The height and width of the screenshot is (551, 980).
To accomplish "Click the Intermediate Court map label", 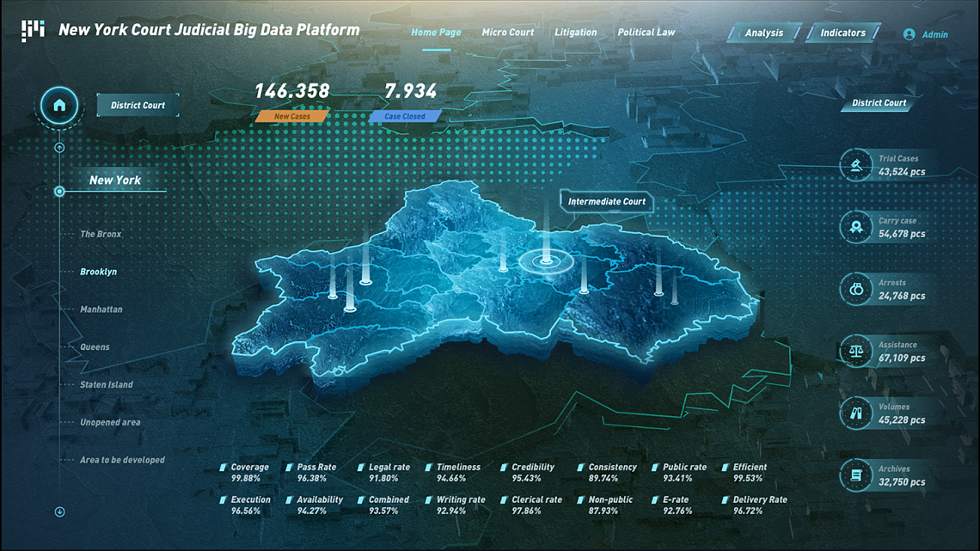I will [x=606, y=202].
